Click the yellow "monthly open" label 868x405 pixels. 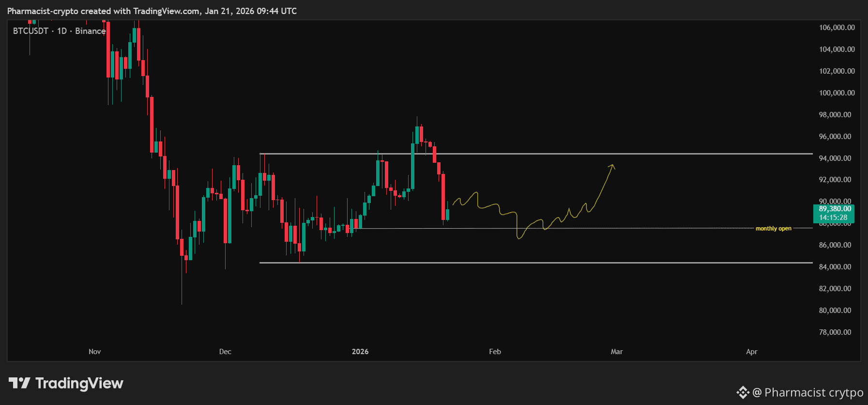774,228
